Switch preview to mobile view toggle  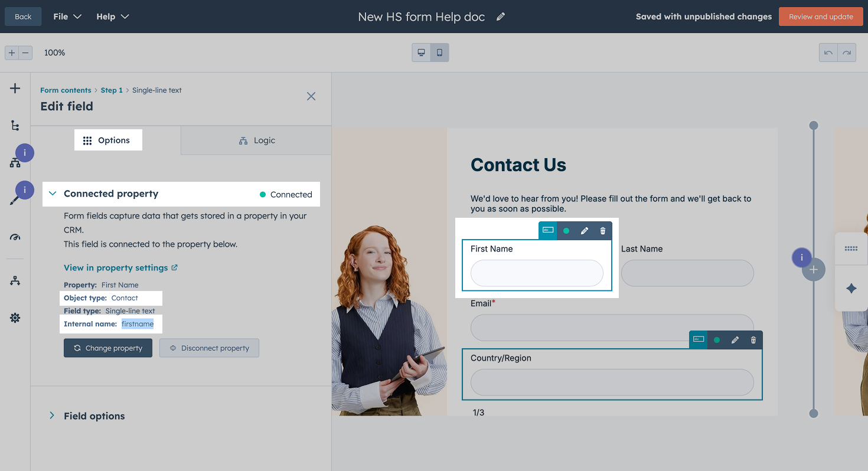pos(439,53)
